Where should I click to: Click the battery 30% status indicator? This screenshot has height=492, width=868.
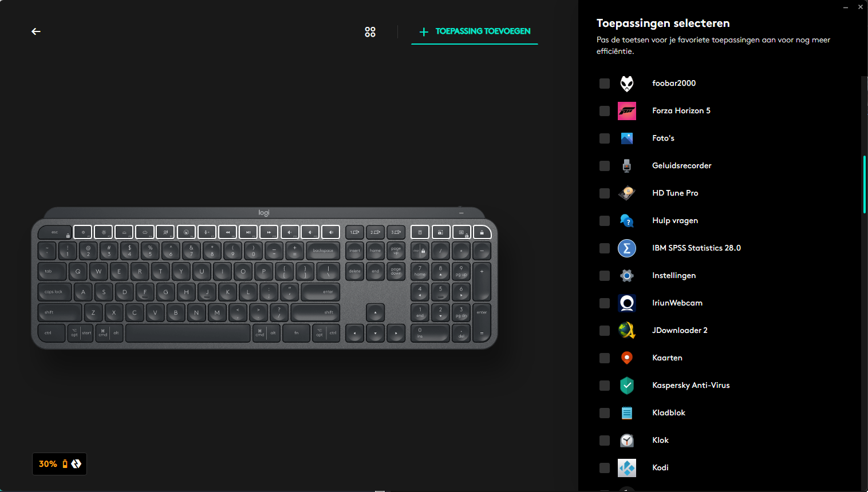60,464
